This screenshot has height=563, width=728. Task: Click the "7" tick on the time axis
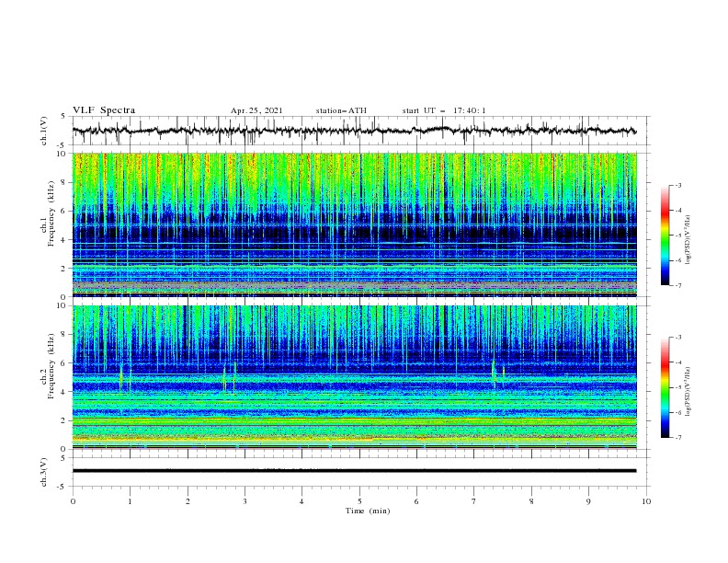pos(473,501)
